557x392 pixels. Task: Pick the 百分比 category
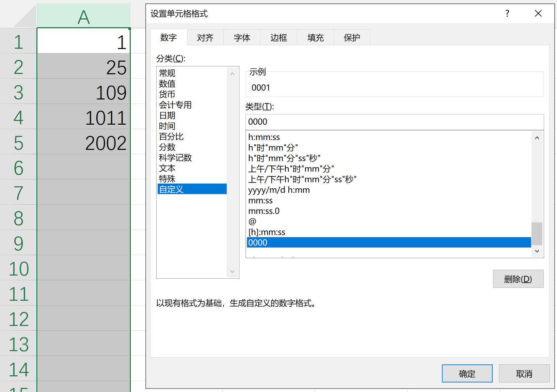coord(171,137)
